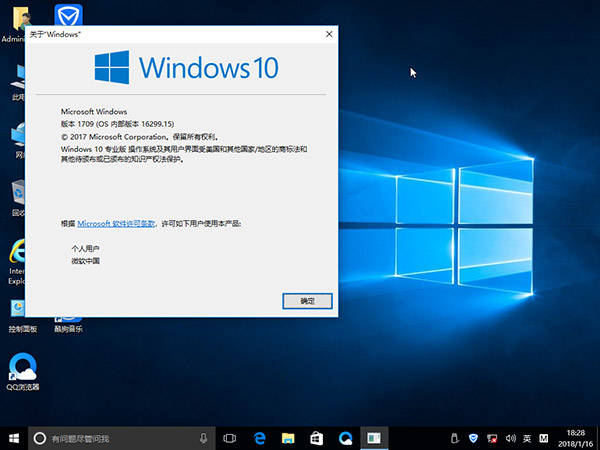Launch Microsoft Edge from the taskbar
Screen dimensions: 600x450
click(259, 438)
